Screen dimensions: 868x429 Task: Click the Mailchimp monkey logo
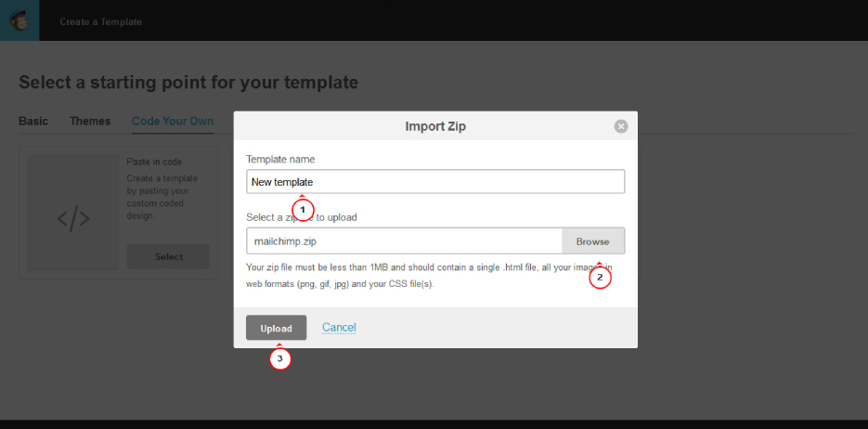pyautogui.click(x=19, y=19)
